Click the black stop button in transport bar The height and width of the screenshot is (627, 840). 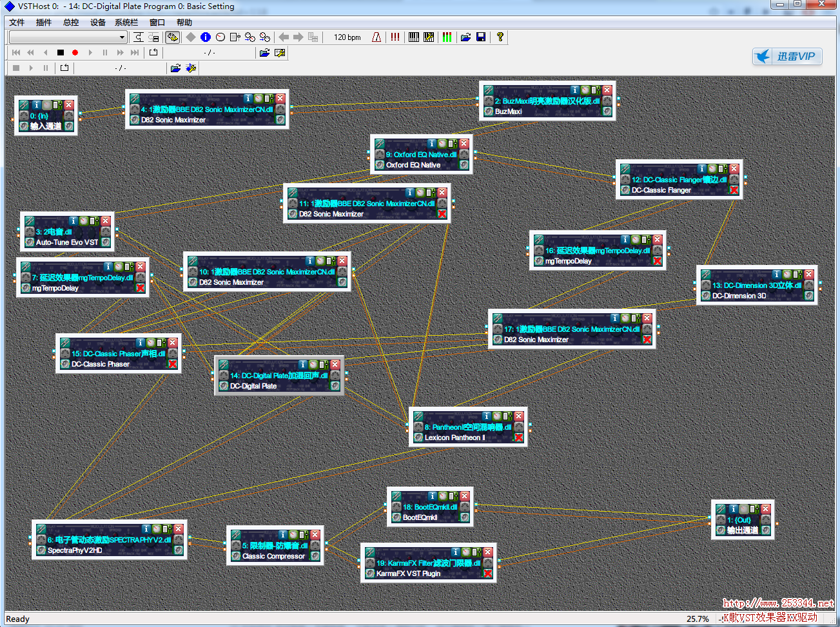61,53
